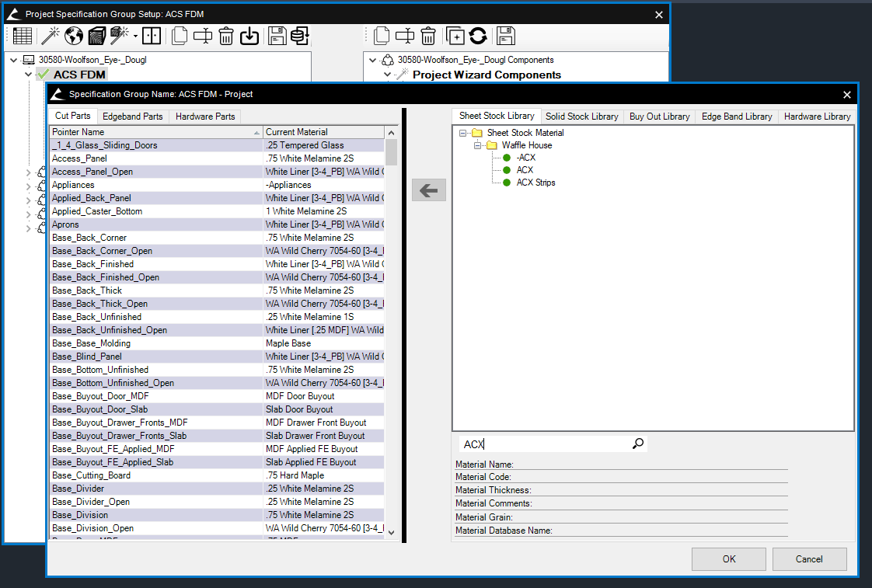Click the grid table icon in the left toolbar

pos(22,37)
